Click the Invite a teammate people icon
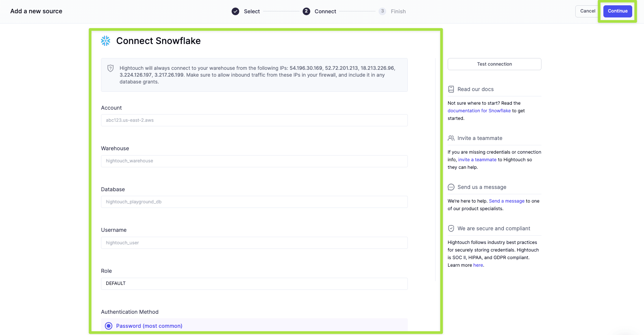The image size is (644, 335). pos(451,138)
